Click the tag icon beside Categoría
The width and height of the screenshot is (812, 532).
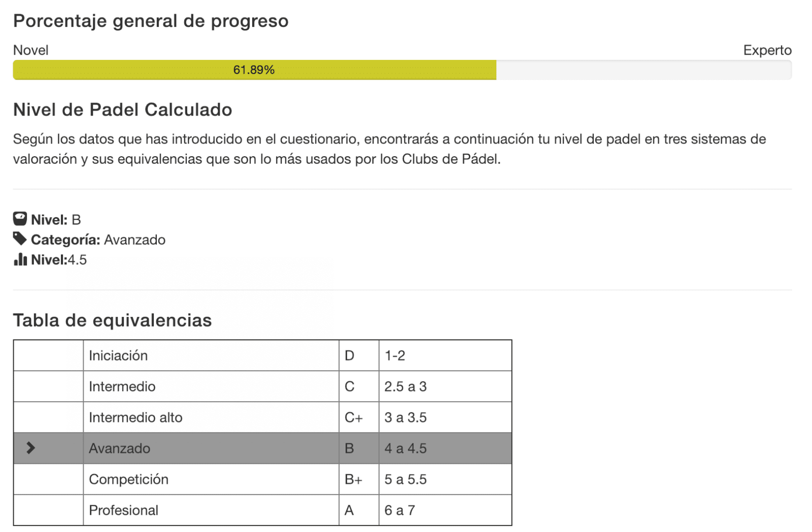point(20,238)
